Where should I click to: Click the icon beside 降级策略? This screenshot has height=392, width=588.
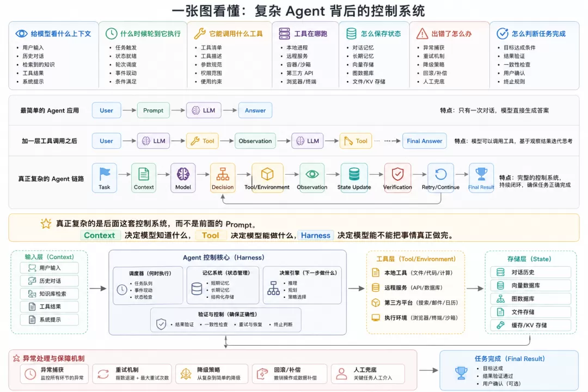(x=186, y=374)
